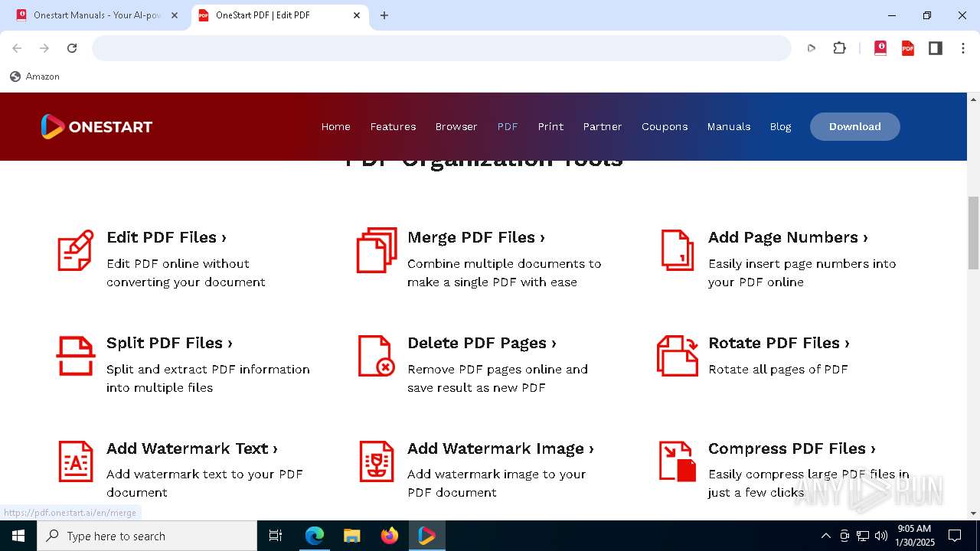
Task: Toggle the browser side panel icon
Action: click(x=936, y=48)
